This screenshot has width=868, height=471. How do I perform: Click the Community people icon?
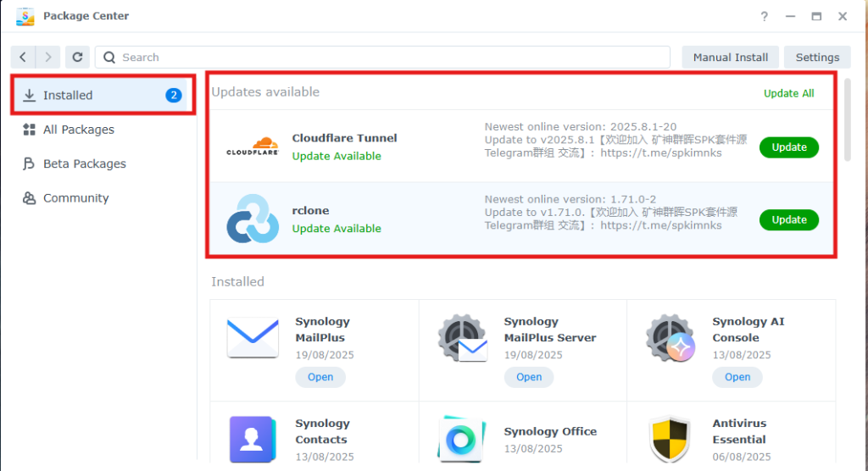click(x=29, y=198)
